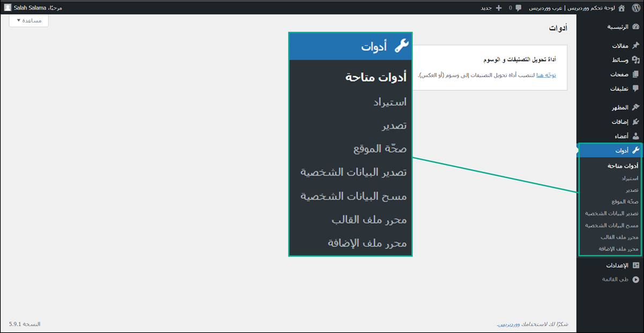This screenshot has height=333, width=644.
Task: Select أدوات متاحة in the small sidebar submenu
Action: point(623,166)
